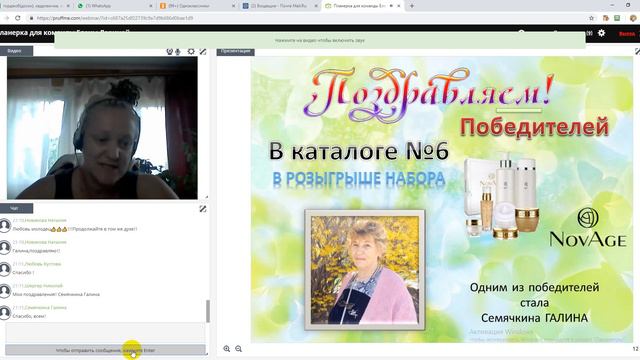Viewport: 640px width, 360px height.
Task: Select the Презентация panel tab
Action: coord(236,51)
